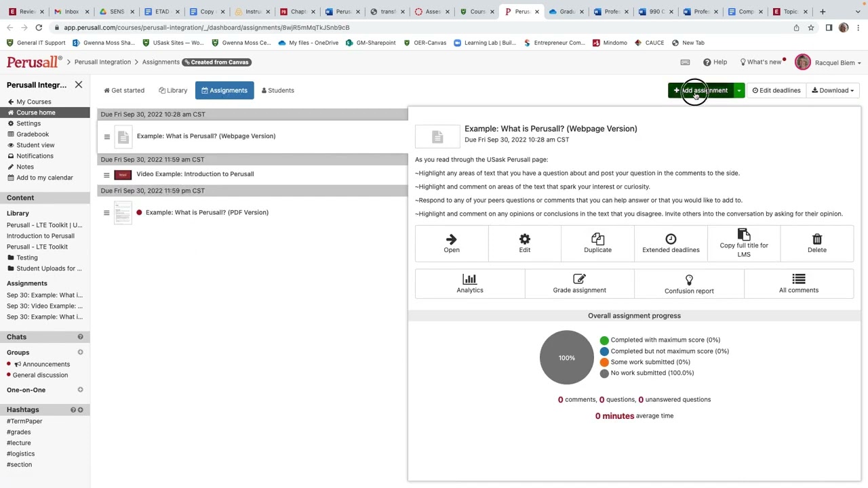This screenshot has height=488, width=868.
Task: Select Video Example: Introduction to Perusall row
Action: coord(252,174)
